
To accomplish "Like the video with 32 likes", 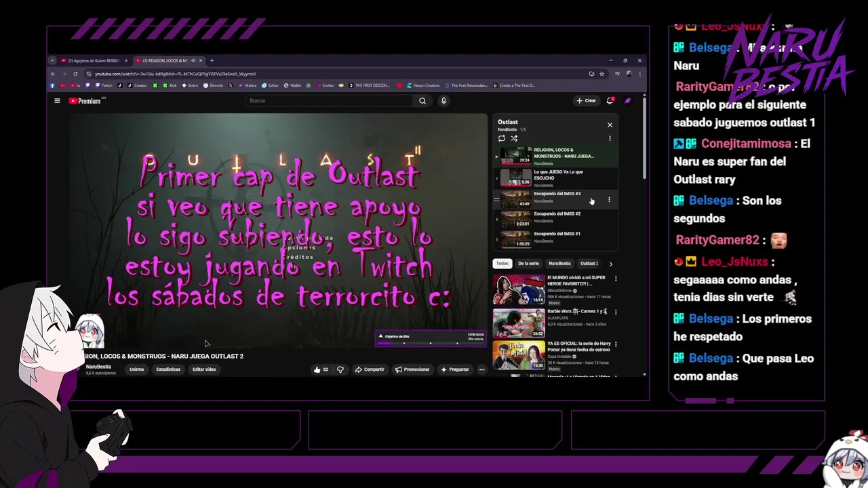I will click(321, 369).
